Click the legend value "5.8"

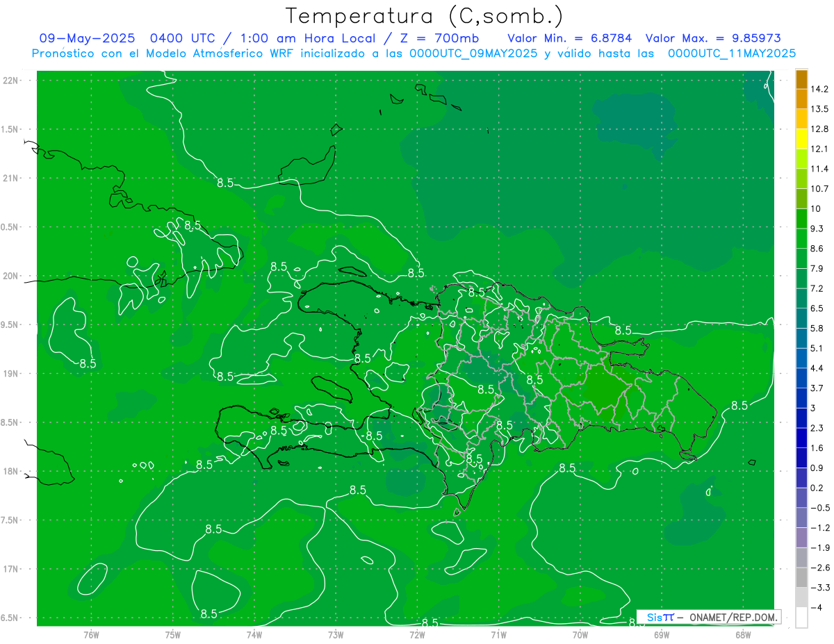click(x=817, y=329)
